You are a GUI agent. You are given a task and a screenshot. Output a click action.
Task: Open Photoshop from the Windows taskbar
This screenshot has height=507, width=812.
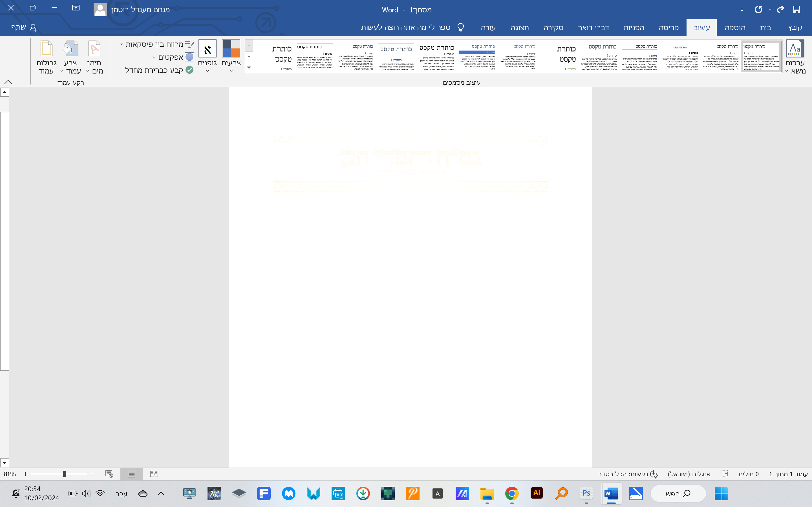click(586, 493)
